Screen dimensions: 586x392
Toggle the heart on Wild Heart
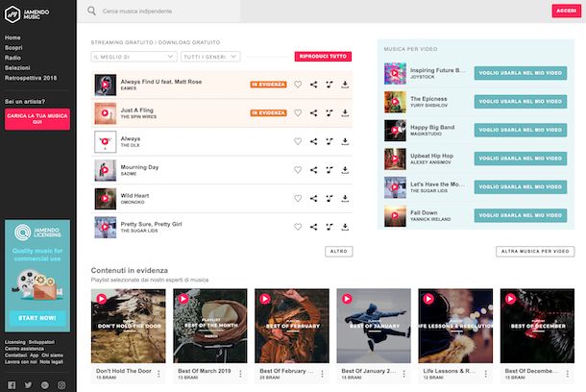[x=298, y=199]
